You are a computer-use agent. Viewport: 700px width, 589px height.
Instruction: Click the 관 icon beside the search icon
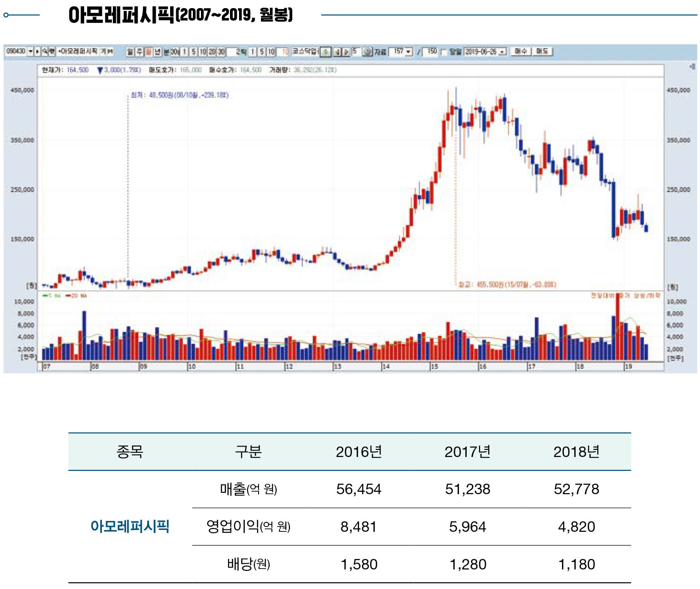pyautogui.click(x=52, y=51)
